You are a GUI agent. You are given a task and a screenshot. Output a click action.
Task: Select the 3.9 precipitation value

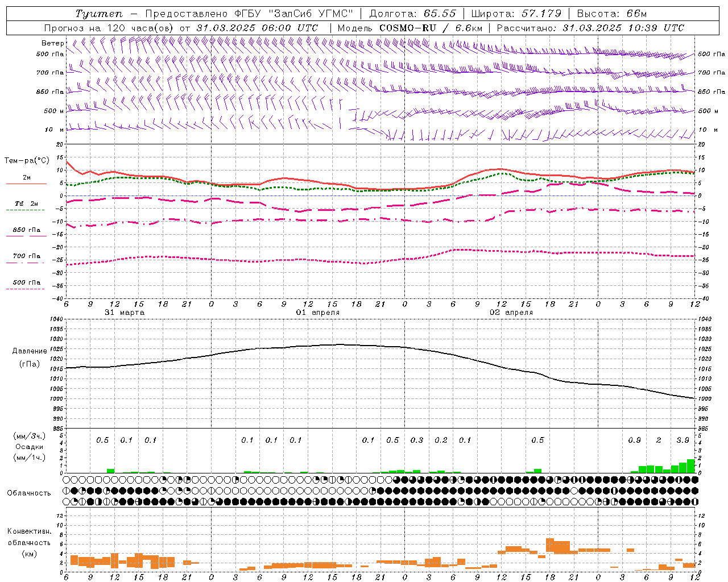(x=682, y=440)
